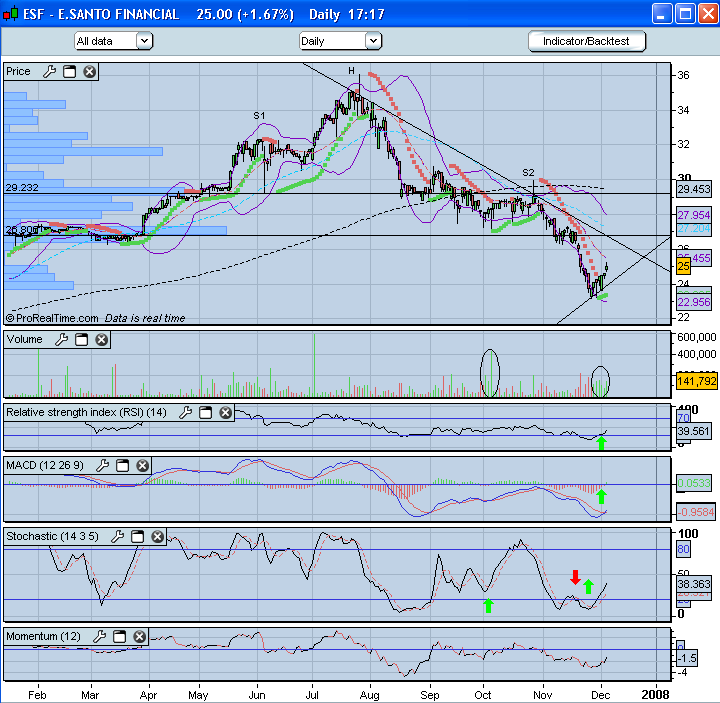
Task: Open Stochastic (14 3 5) wrench settings
Action: tap(118, 536)
